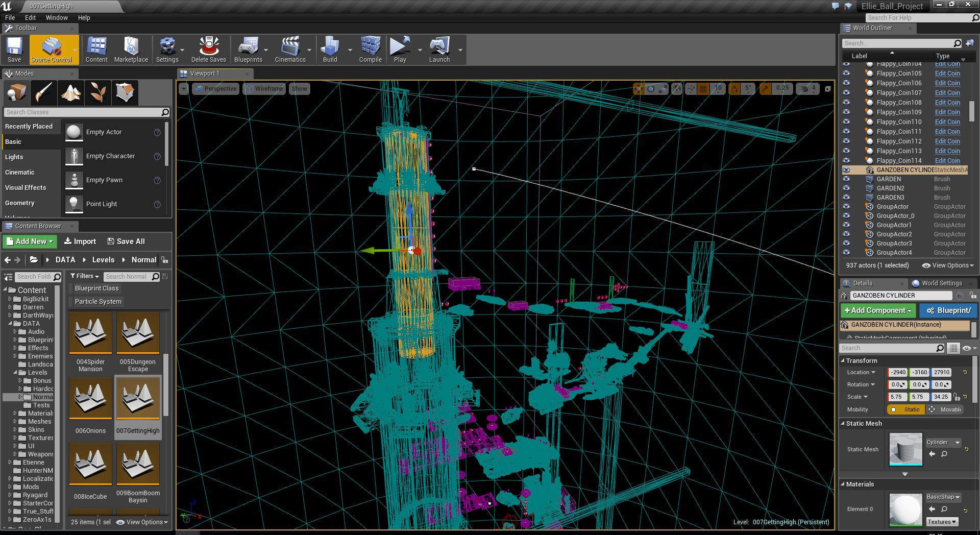The width and height of the screenshot is (980, 535).
Task: Switch to Paint mode in Modes panel
Action: 43,92
